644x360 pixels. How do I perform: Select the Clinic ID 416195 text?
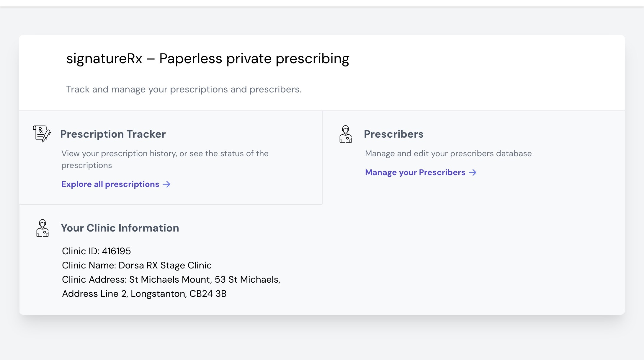click(x=96, y=251)
